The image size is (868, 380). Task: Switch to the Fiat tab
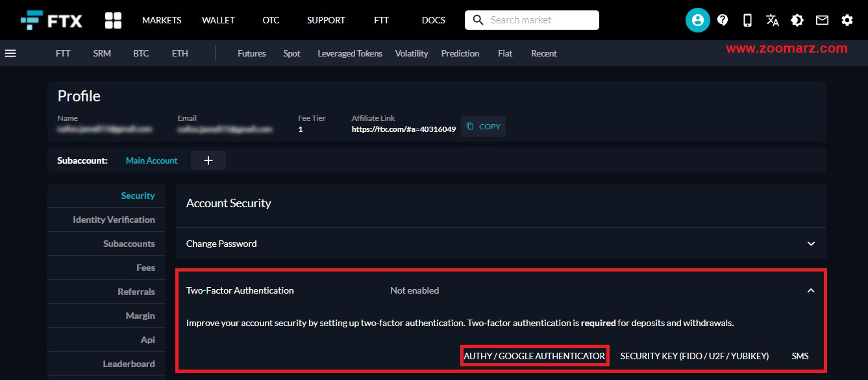pos(505,53)
